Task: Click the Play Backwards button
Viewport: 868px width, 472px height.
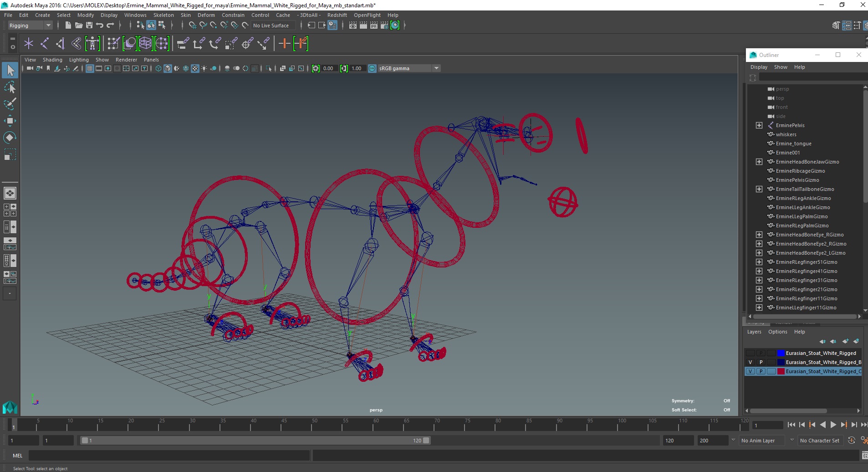Action: (x=822, y=425)
